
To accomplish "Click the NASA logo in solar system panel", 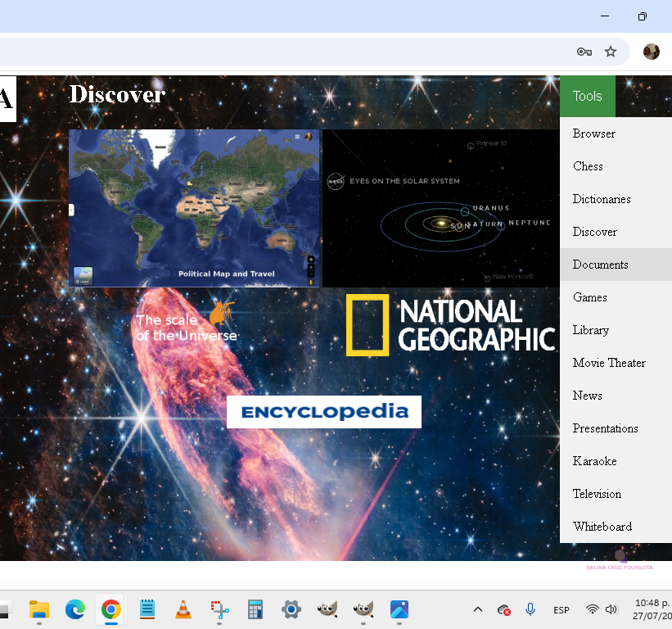I will click(336, 181).
